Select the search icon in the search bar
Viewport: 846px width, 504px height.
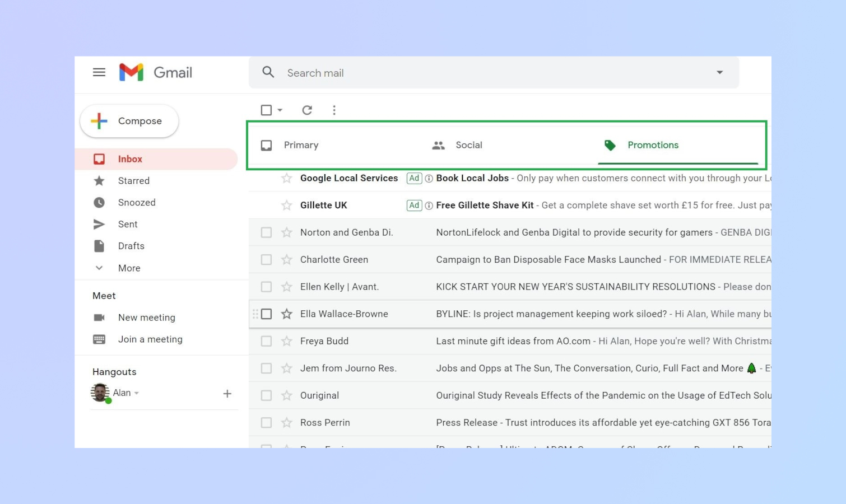click(268, 72)
